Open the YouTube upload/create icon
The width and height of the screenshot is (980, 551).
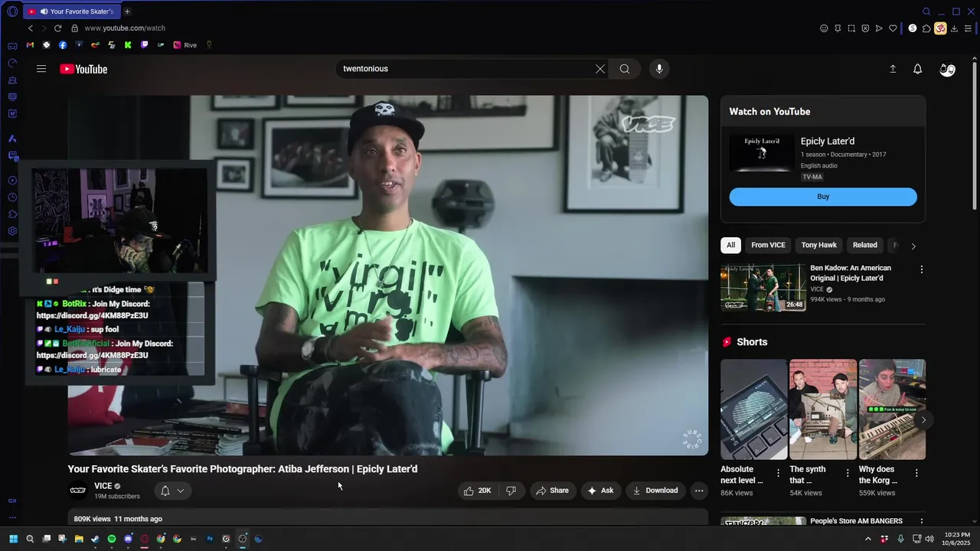[x=893, y=69]
